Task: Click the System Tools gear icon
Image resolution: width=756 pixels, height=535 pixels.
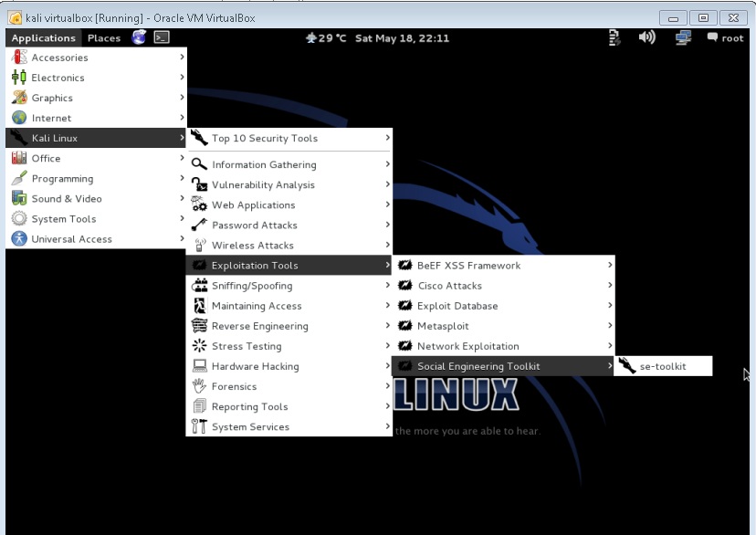Action: (19, 219)
